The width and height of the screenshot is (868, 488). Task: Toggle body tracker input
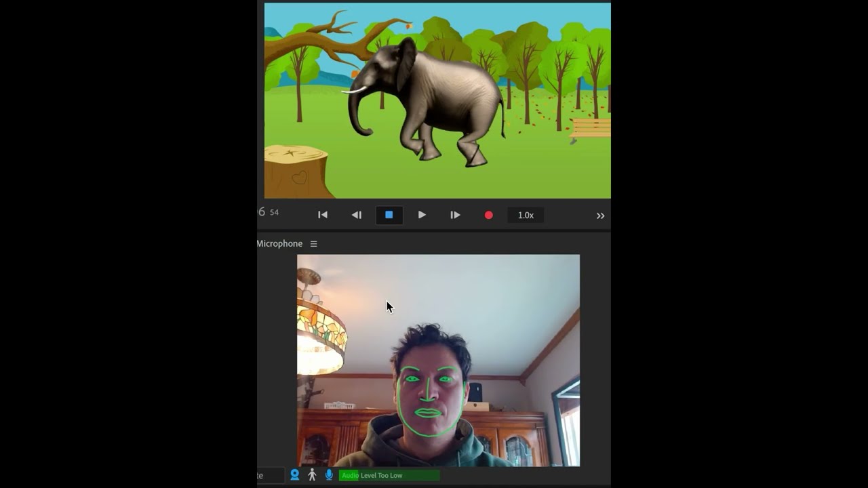312,475
